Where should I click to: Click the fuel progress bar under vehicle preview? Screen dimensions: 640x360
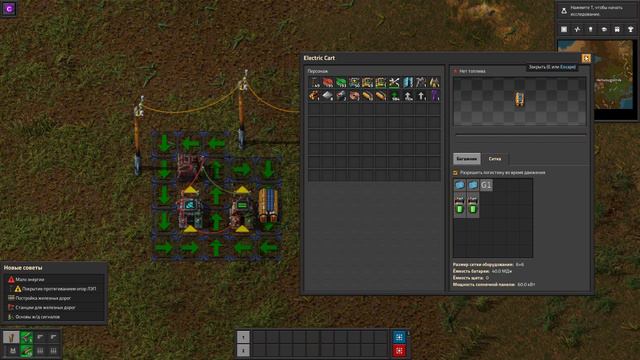pos(520,135)
